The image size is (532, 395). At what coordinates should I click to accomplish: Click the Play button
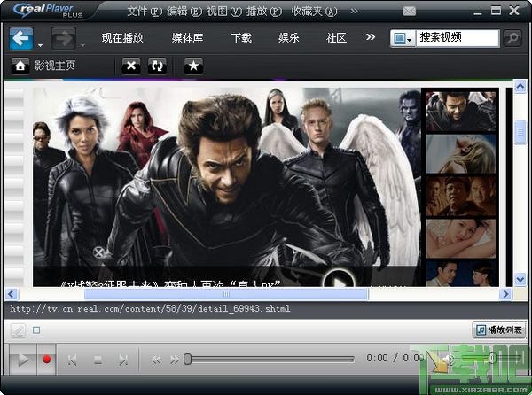click(x=23, y=360)
